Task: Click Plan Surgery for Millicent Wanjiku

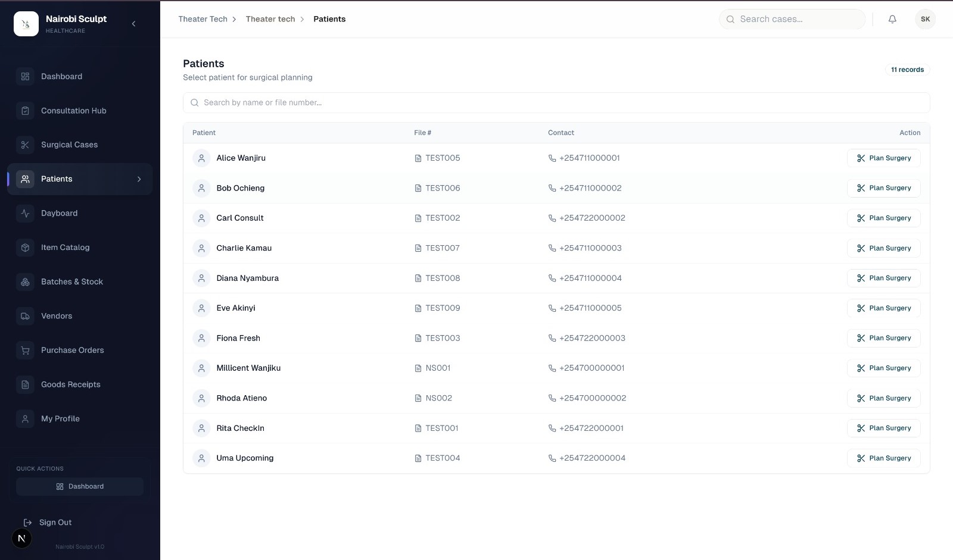Action: click(x=883, y=368)
